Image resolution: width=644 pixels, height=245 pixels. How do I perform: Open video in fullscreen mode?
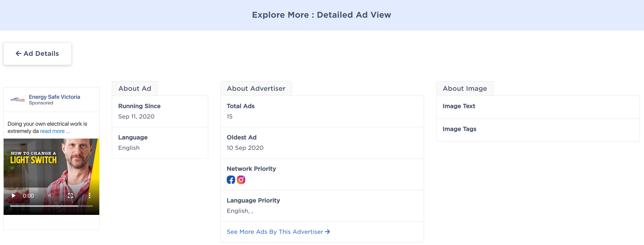pyautogui.click(x=70, y=196)
